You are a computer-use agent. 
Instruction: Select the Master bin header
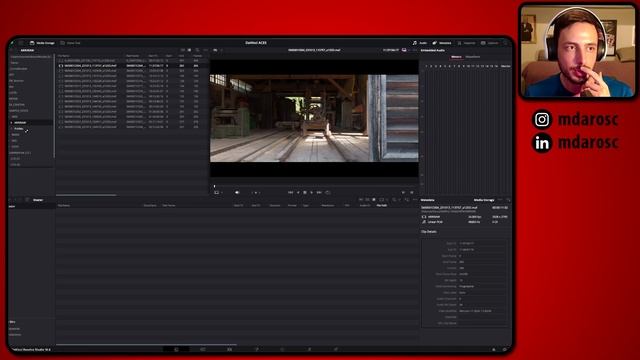click(38, 200)
